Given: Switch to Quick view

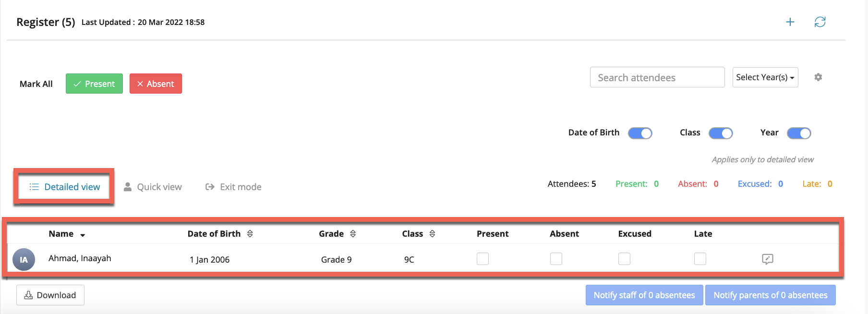Looking at the screenshot, I should coord(153,187).
